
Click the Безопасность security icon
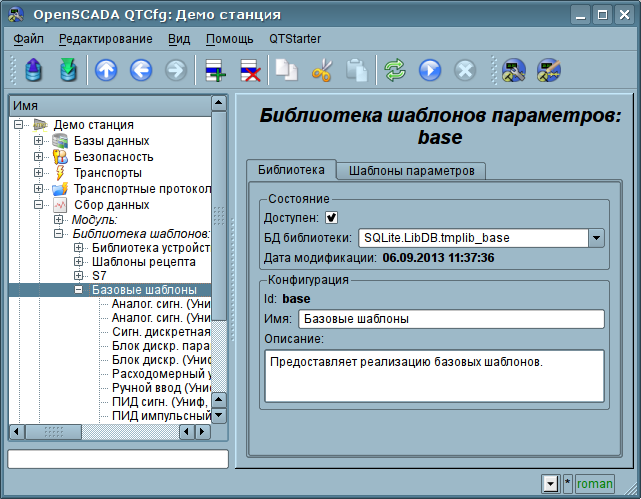pyautogui.click(x=60, y=157)
